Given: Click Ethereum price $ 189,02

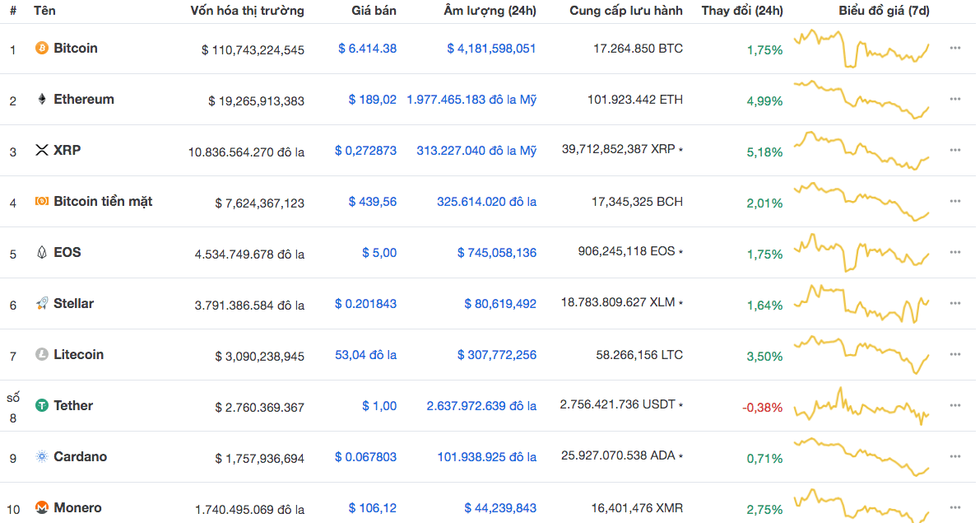Looking at the screenshot, I should 373,100.
